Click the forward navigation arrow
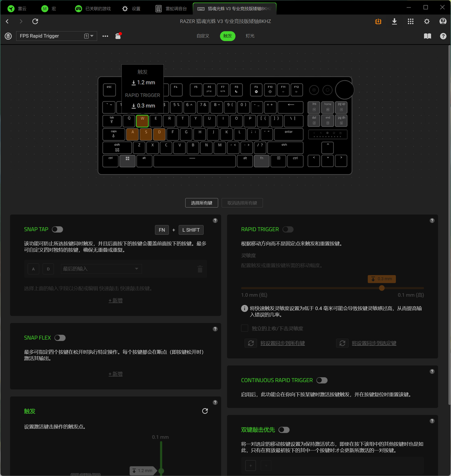The image size is (451, 476). [x=21, y=22]
